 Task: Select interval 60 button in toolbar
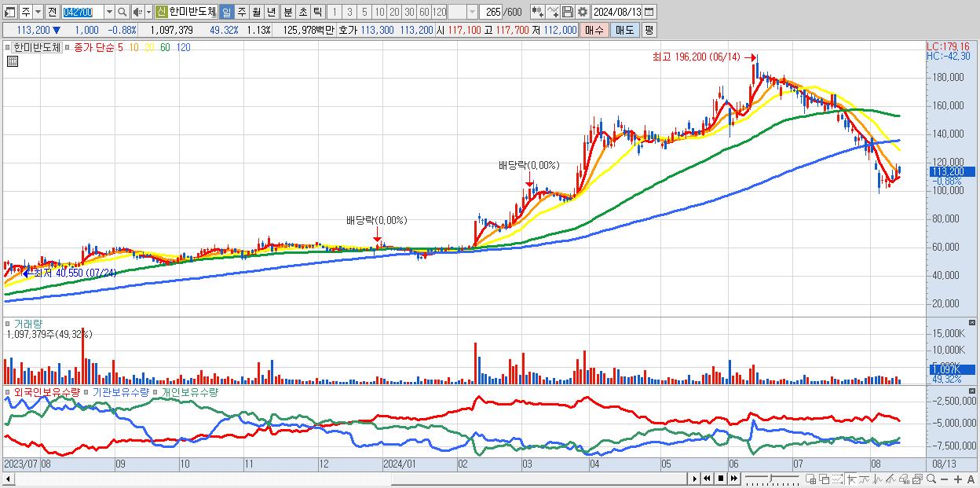pyautogui.click(x=424, y=12)
